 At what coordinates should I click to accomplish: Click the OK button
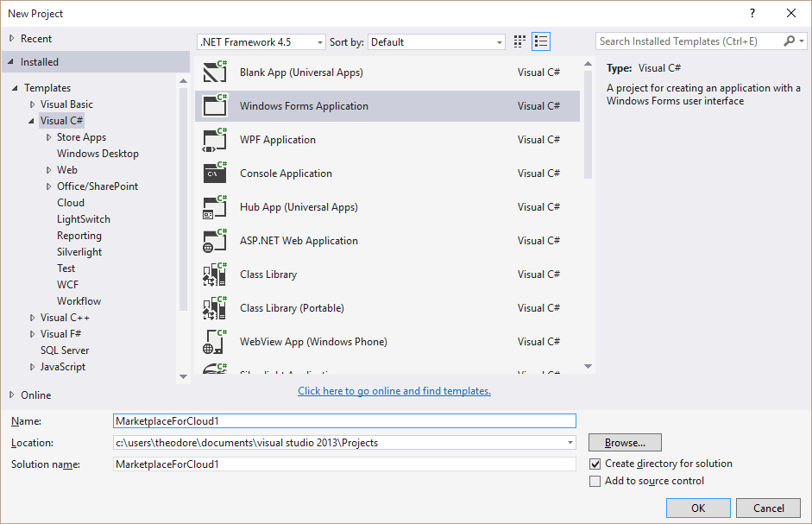point(698,508)
